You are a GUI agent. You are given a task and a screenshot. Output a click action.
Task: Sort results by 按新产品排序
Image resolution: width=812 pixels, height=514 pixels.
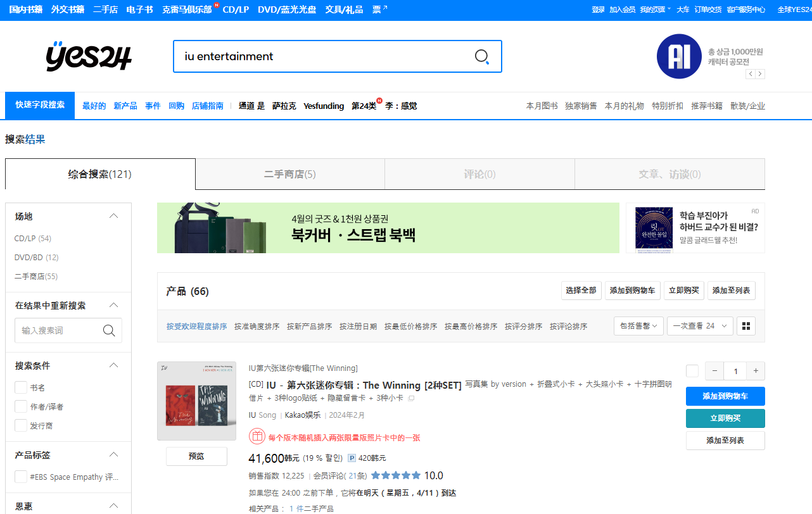click(309, 327)
